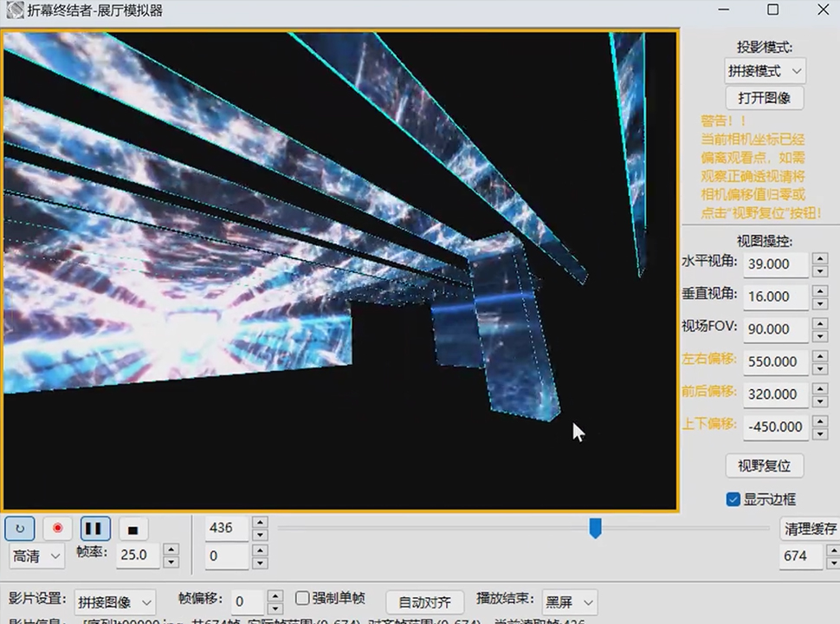The width and height of the screenshot is (840, 624).
Task: Enable the 强制单帧 checkbox
Action: (302, 598)
